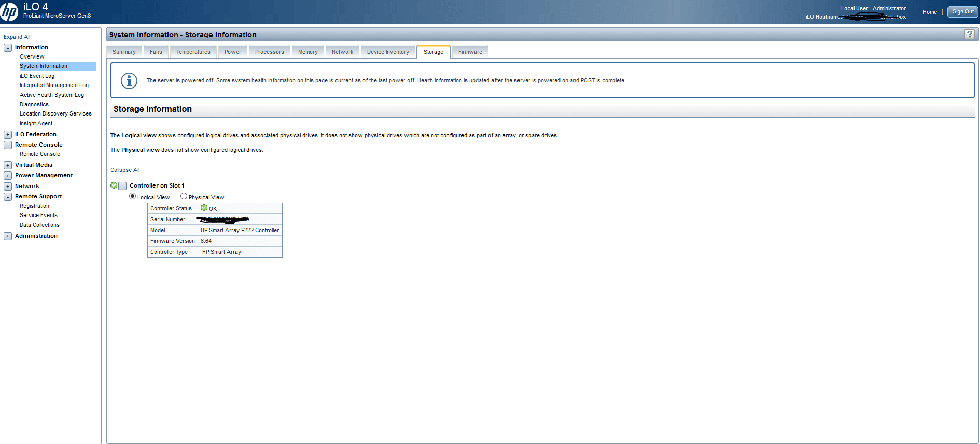This screenshot has width=980, height=444.
Task: Open the iLO Event Log
Action: click(x=37, y=76)
